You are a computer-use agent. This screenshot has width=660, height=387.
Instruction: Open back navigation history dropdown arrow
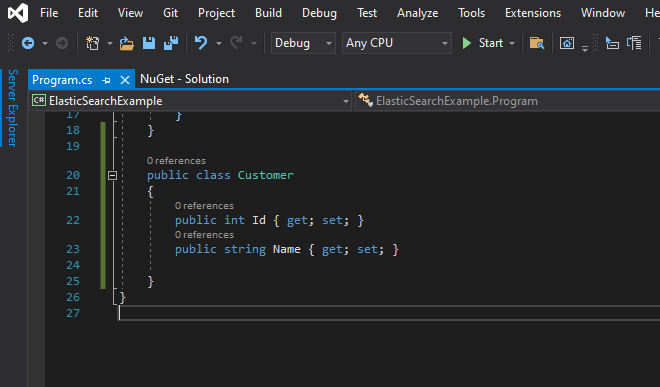[45, 43]
